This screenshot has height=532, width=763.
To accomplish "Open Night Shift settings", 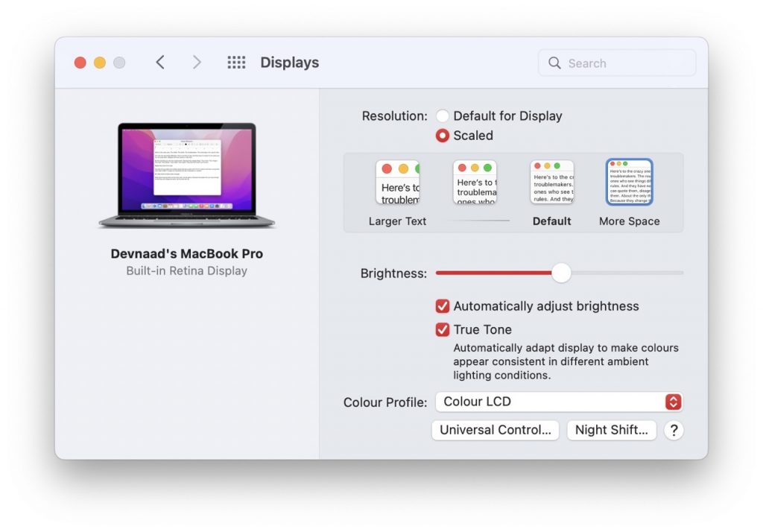I will (611, 430).
